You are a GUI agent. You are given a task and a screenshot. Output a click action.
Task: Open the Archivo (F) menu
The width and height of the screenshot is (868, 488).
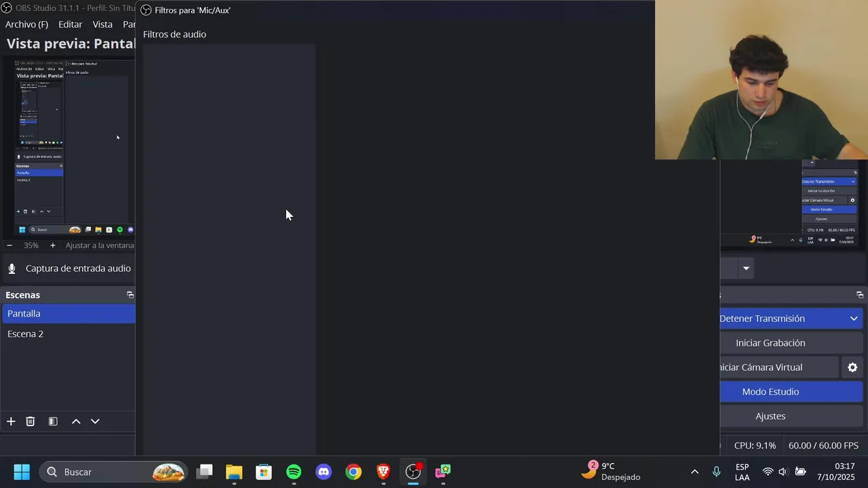[26, 24]
